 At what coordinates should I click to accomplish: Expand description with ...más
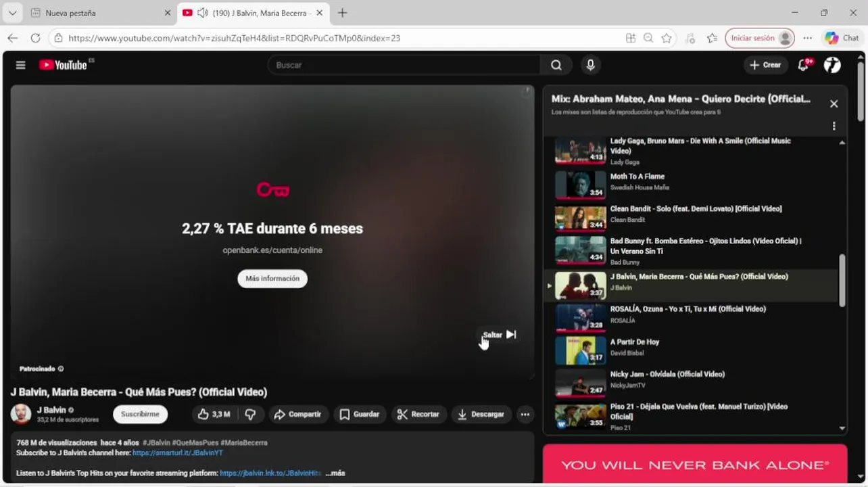(x=335, y=473)
